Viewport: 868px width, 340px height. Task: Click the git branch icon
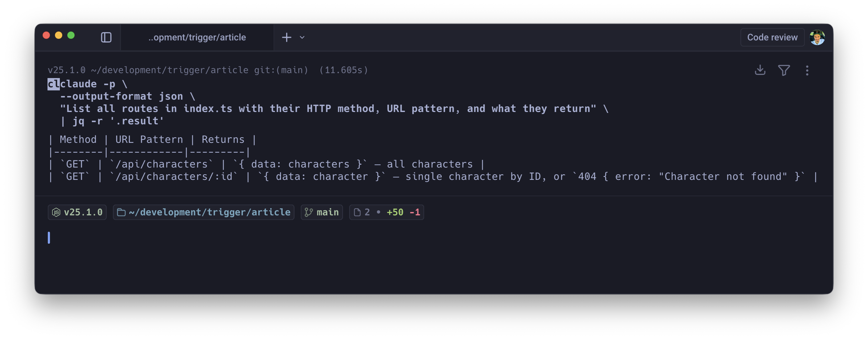pyautogui.click(x=309, y=212)
